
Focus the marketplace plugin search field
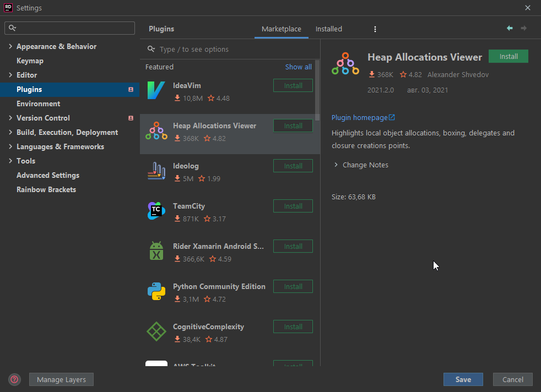pos(230,50)
